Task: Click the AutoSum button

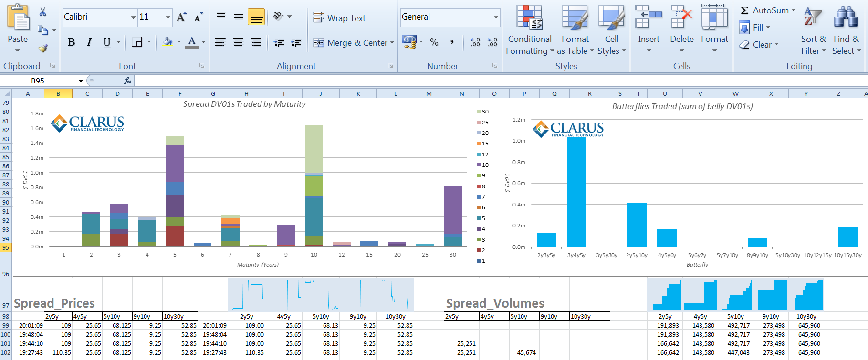Action: (764, 10)
